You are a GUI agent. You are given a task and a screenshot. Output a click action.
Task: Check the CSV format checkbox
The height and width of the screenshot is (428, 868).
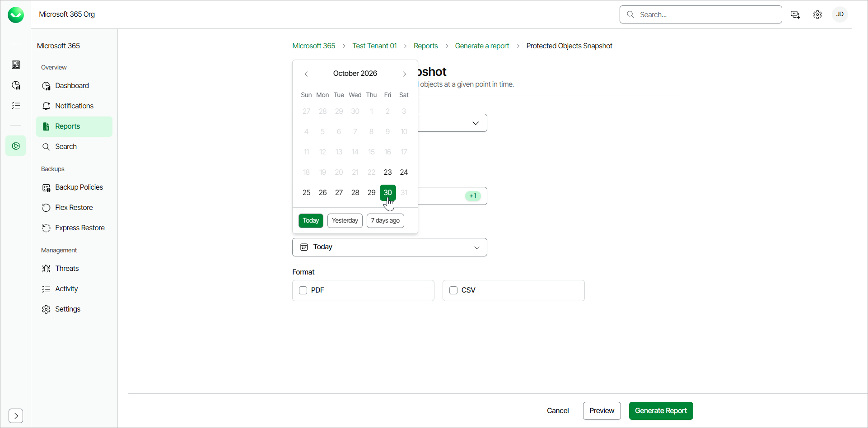(x=453, y=290)
